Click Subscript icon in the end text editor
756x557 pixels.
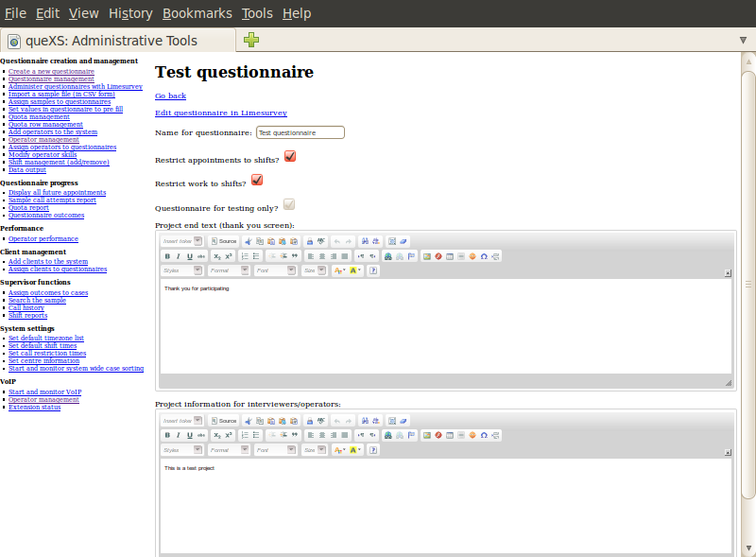216,256
